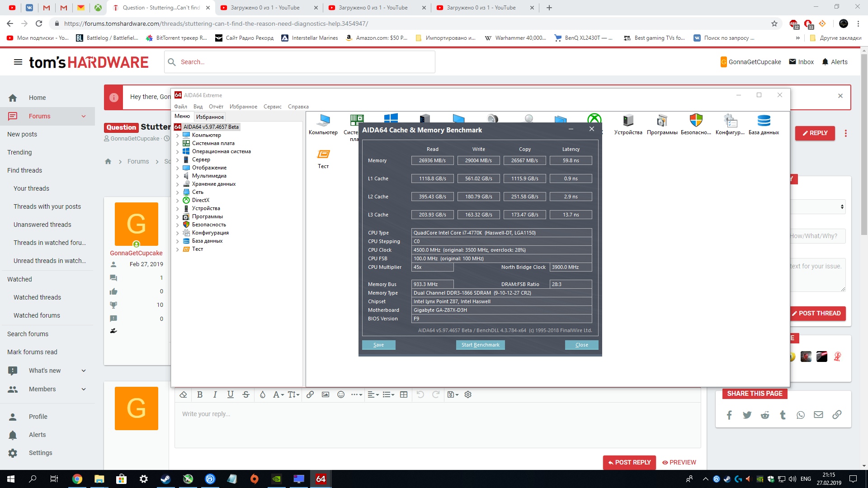Expand the DirectX tree node
This screenshot has width=868, height=488.
coord(178,200)
